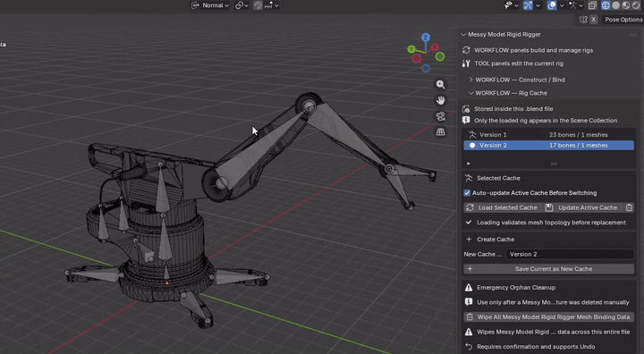This screenshot has height=354, width=644.
Task: Click the Requires confirmation undo icon
Action: (x=469, y=347)
